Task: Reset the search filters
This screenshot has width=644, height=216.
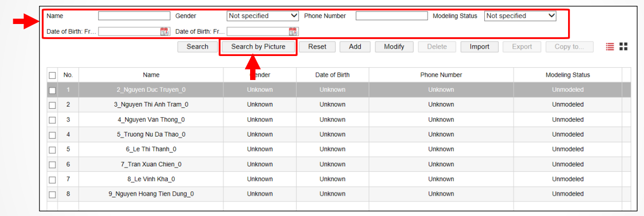Action: (x=317, y=47)
